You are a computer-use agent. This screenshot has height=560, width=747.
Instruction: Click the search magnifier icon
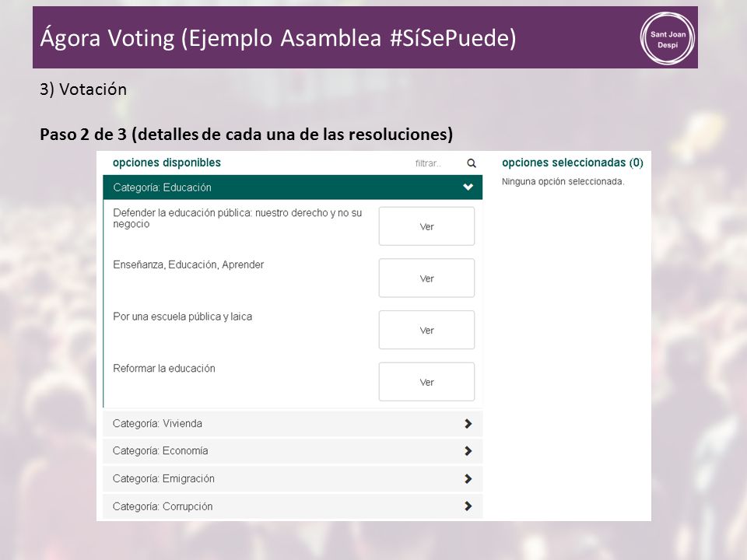click(472, 163)
